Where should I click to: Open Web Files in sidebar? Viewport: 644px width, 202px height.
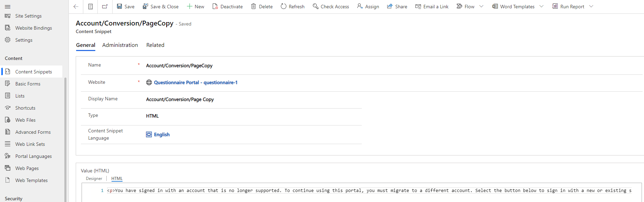tap(25, 120)
